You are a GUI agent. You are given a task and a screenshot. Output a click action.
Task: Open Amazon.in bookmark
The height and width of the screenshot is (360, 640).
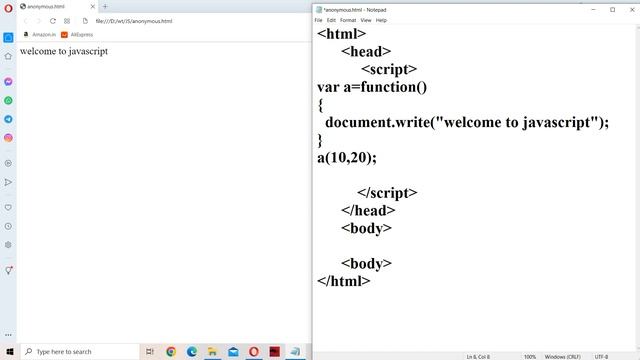[x=40, y=35]
